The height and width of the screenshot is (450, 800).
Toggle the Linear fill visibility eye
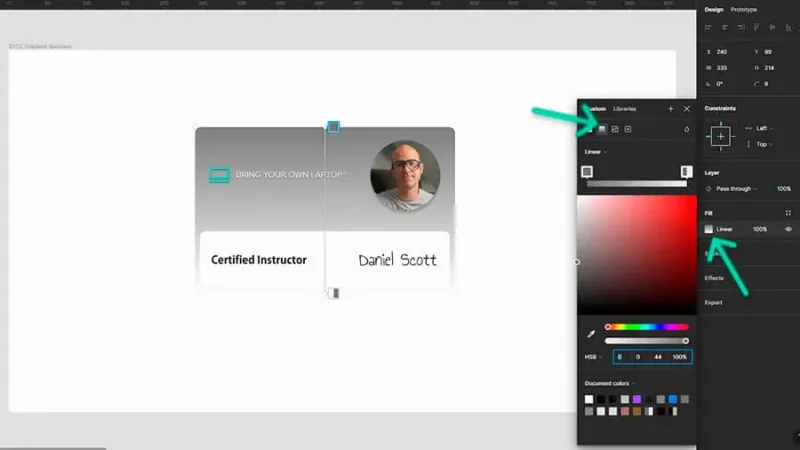(788, 229)
